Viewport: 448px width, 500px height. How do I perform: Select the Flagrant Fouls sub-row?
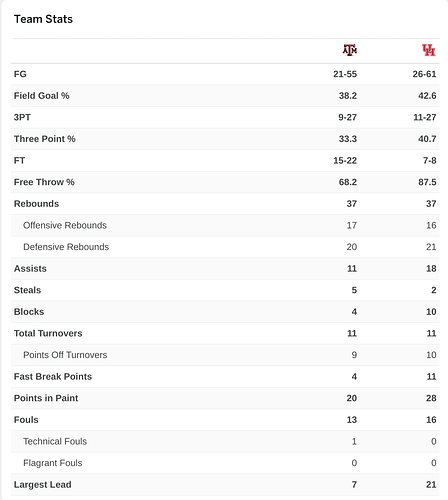225,463
